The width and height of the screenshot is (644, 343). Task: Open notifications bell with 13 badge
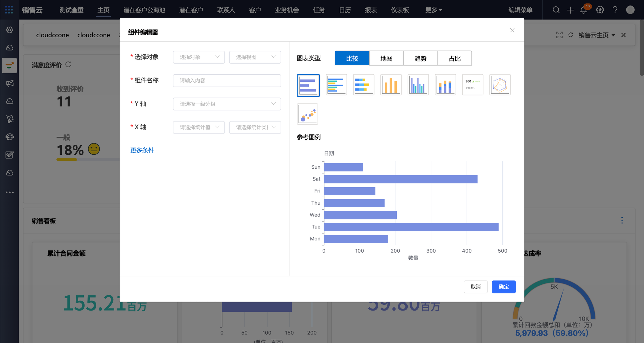(x=583, y=10)
